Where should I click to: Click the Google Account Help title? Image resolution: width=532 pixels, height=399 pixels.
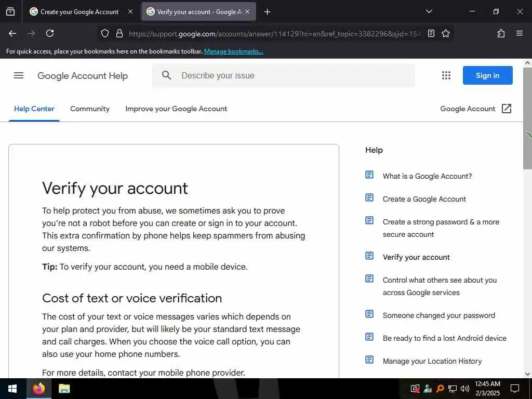pyautogui.click(x=83, y=76)
